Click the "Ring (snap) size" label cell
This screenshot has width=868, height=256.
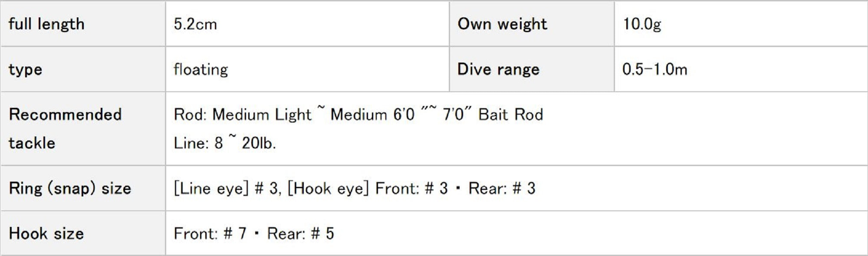(70, 189)
